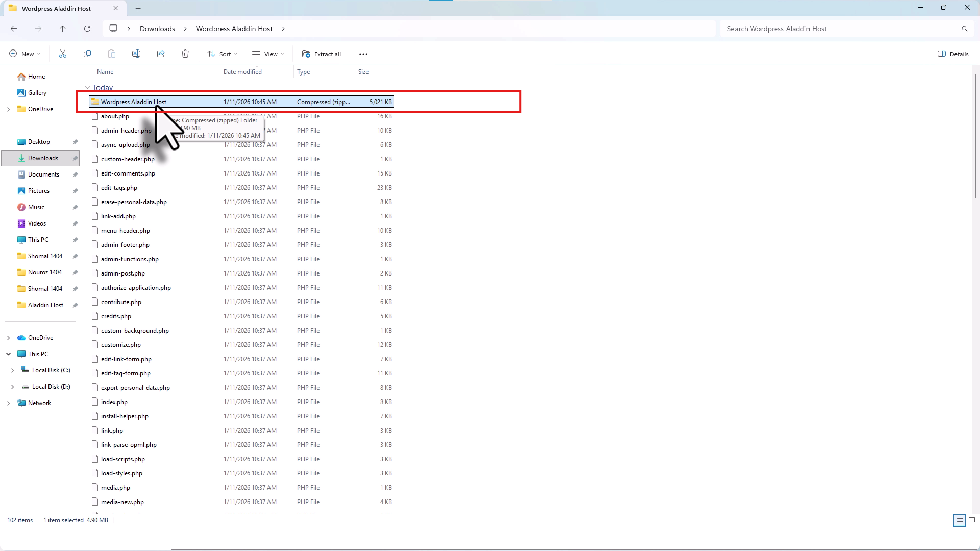Expand Local Disk (D:) in the tree
This screenshot has height=551, width=980.
coord(12,387)
